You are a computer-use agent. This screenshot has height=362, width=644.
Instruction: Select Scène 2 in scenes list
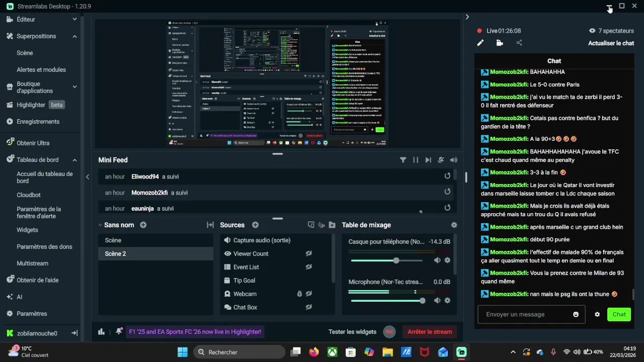pyautogui.click(x=155, y=254)
